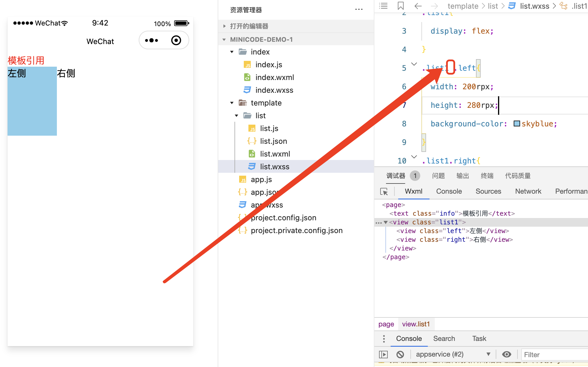Switch to the Network tab
This screenshot has height=367, width=588.
pos(528,191)
